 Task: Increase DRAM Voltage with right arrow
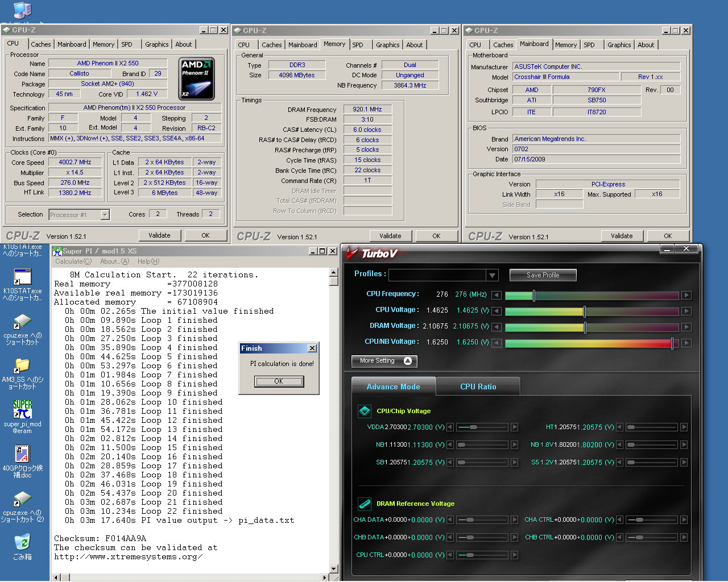686,327
